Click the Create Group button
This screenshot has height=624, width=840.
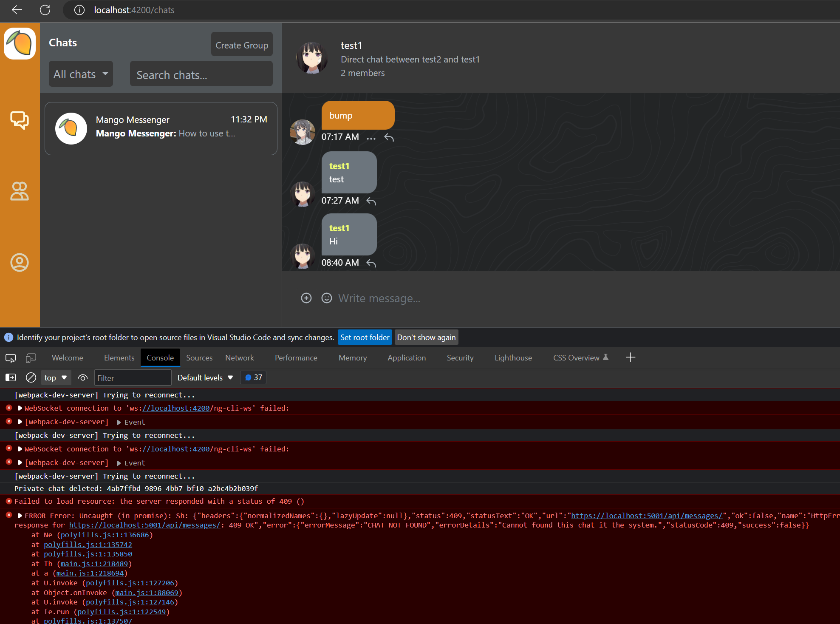tap(242, 45)
